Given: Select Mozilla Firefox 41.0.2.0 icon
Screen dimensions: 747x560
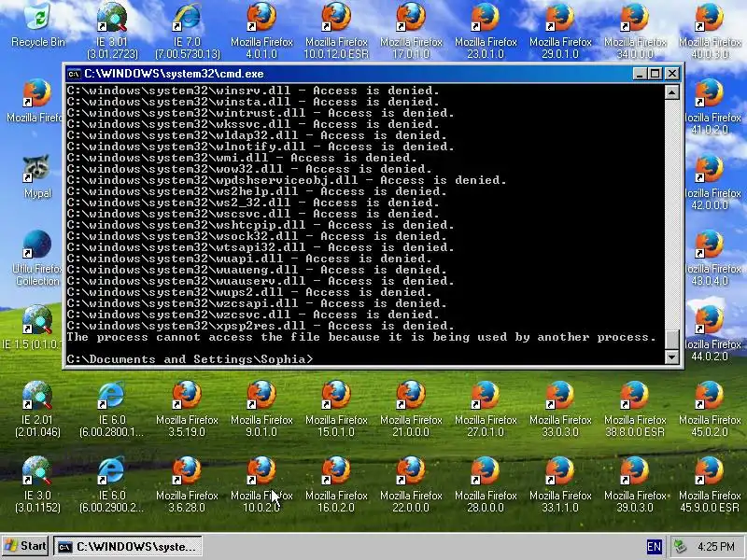Looking at the screenshot, I should pos(710,106).
